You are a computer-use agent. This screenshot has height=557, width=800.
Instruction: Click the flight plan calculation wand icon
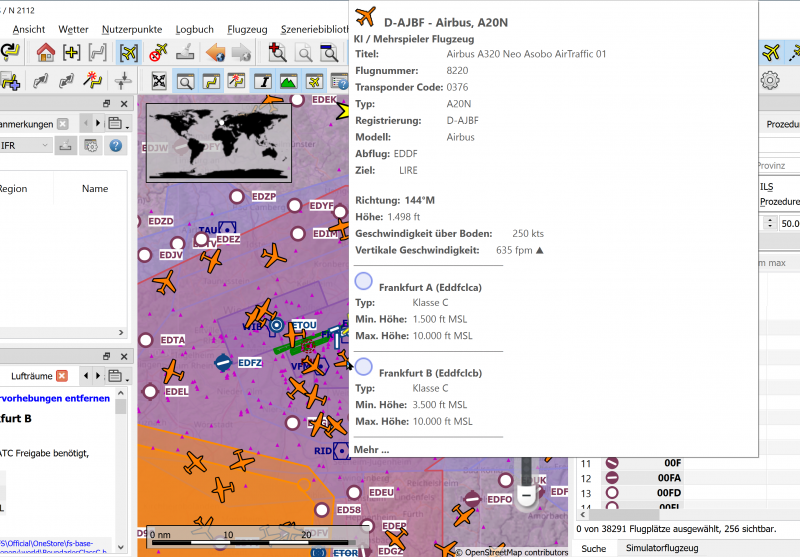click(92, 81)
